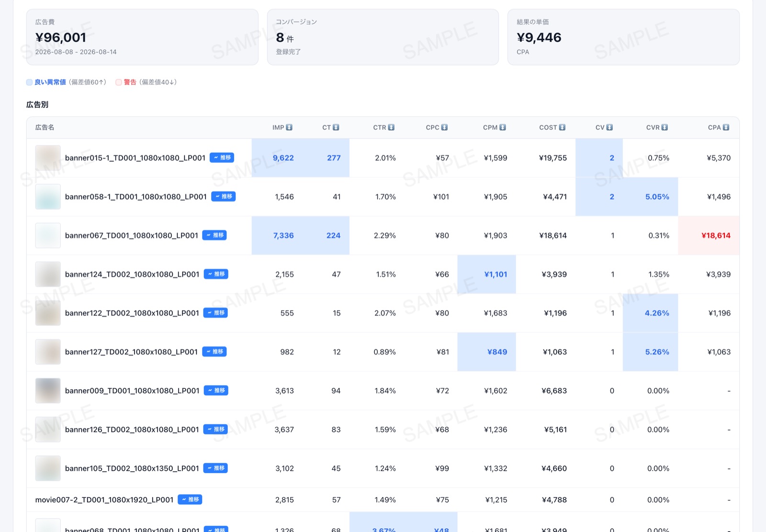Sort table by COST column icon
This screenshot has width=766, height=532.
(x=562, y=127)
